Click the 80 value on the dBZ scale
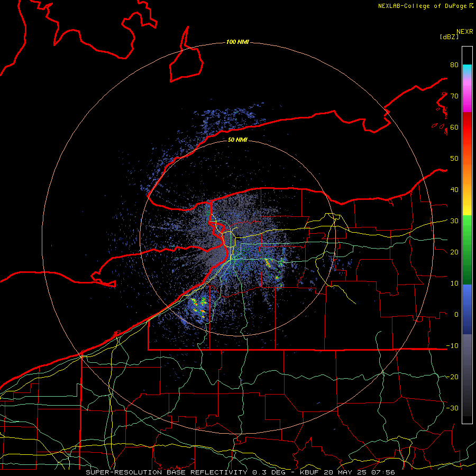The height and width of the screenshot is (476, 476). (x=454, y=65)
